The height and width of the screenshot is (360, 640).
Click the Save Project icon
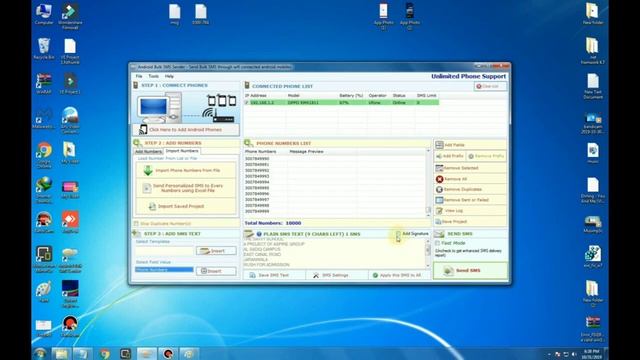pos(438,221)
